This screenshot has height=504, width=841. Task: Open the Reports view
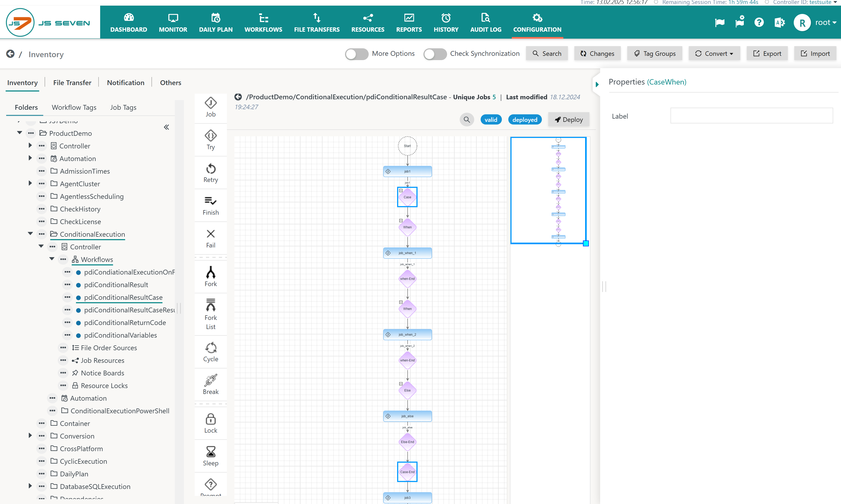click(x=409, y=23)
